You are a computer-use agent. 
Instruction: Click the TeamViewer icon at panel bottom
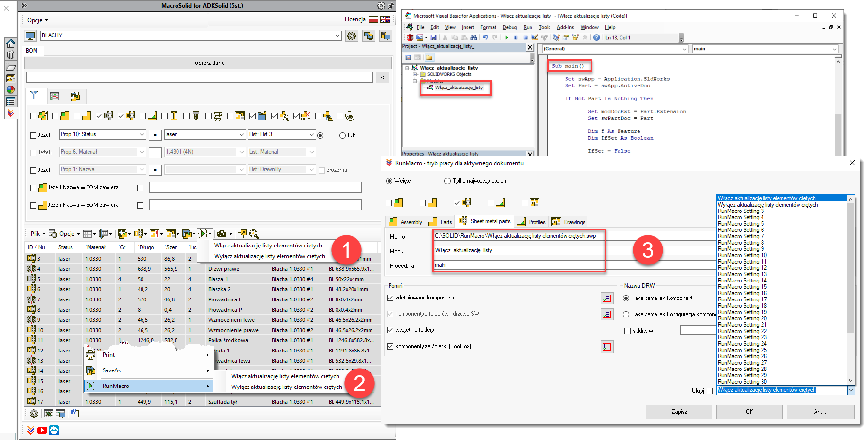coord(54,430)
